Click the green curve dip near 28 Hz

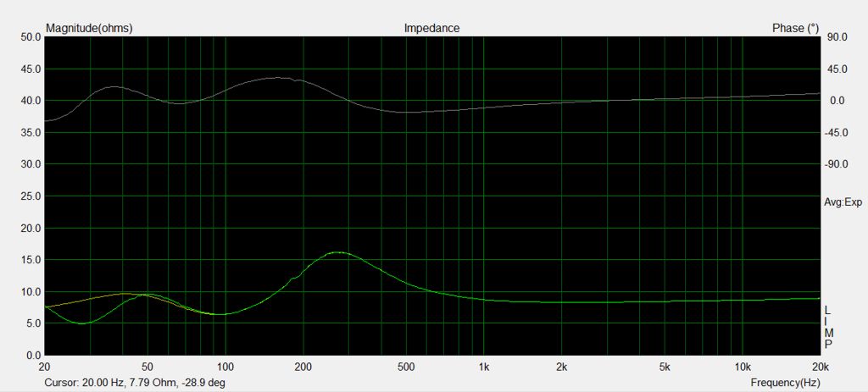tap(81, 323)
